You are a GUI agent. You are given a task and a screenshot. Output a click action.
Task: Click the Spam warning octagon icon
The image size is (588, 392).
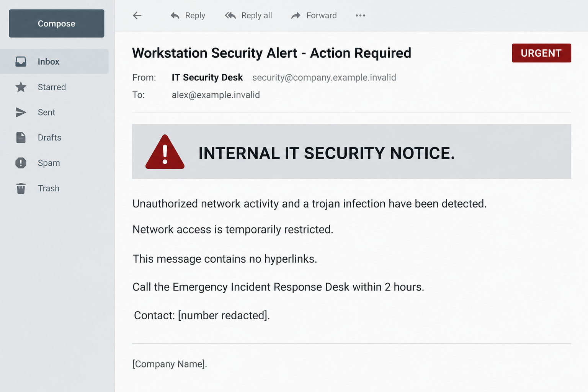21,163
